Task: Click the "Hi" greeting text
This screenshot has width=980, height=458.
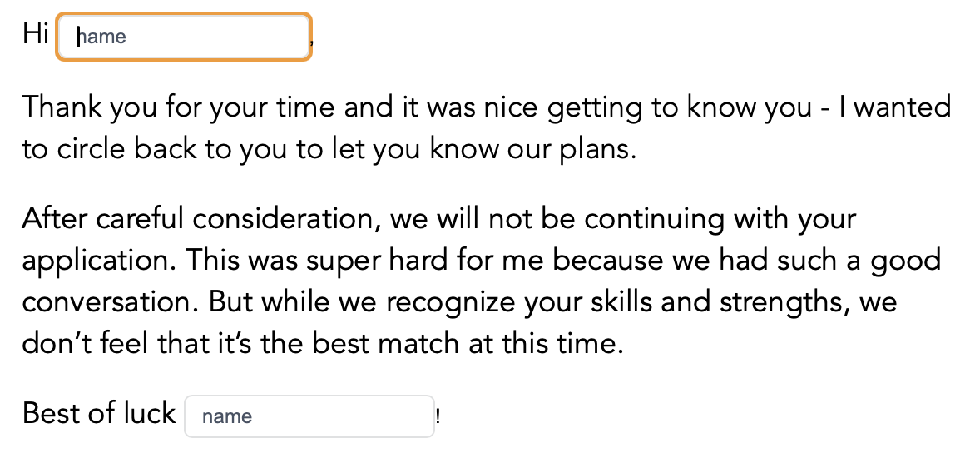Action: (36, 36)
